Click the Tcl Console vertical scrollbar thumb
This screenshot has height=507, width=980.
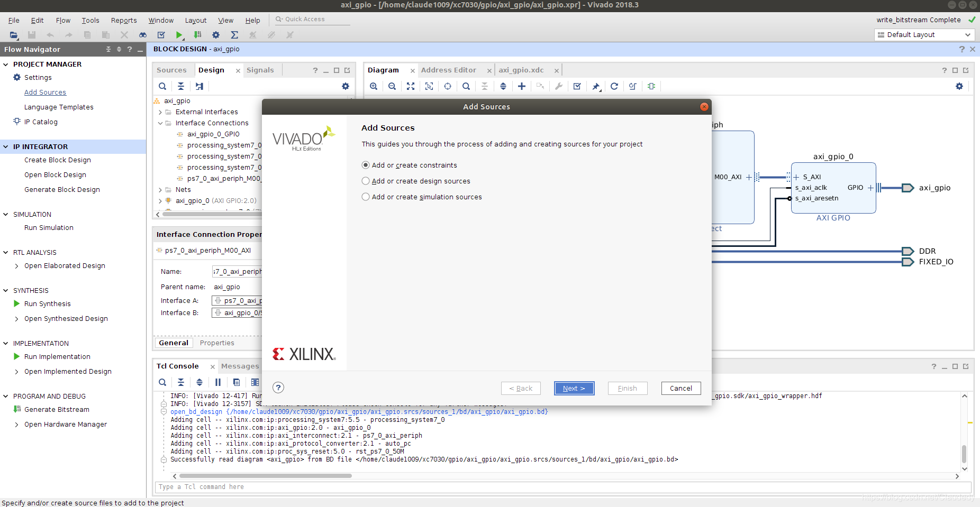[x=964, y=454]
